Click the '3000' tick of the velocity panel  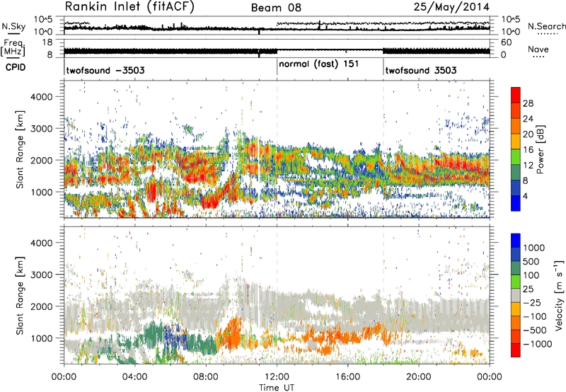[x=41, y=275]
